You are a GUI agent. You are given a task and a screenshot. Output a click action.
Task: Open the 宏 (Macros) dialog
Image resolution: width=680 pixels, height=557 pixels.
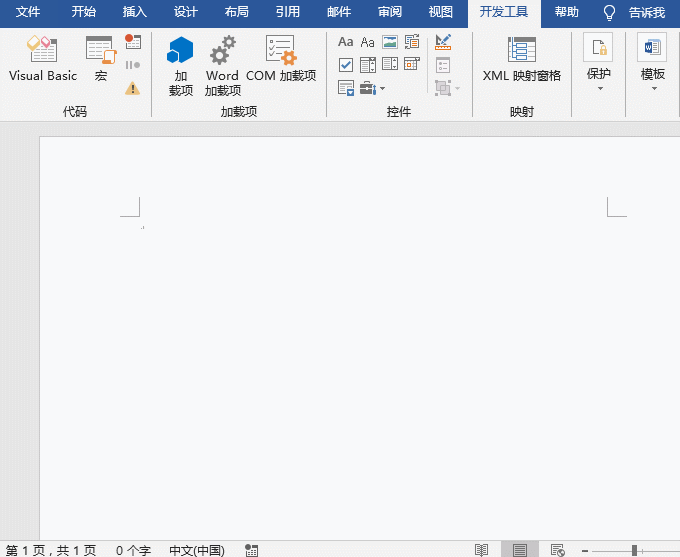pyautogui.click(x=101, y=59)
